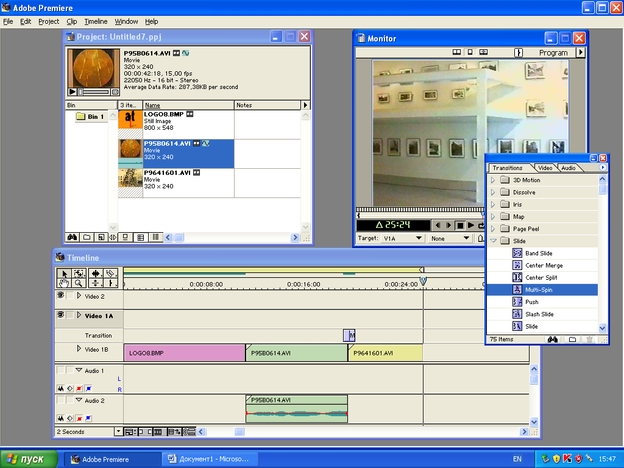Click the Find binoculars icon in Transitions palette
The height and width of the screenshot is (468, 624).
(552, 339)
